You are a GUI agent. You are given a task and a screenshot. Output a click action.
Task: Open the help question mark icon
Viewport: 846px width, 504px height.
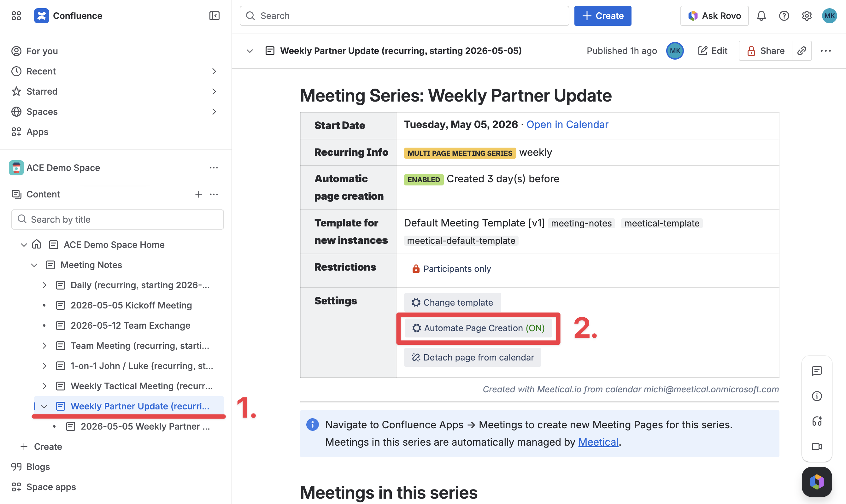(784, 16)
